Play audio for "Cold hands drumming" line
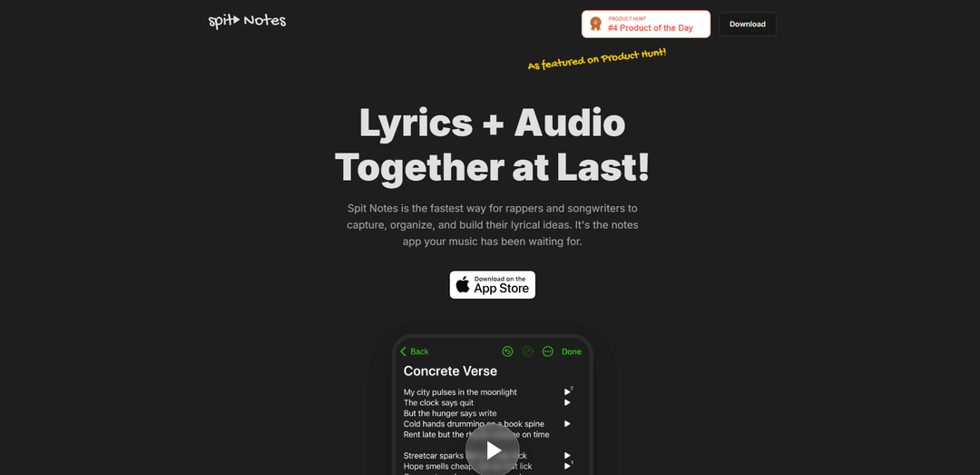 tap(567, 423)
